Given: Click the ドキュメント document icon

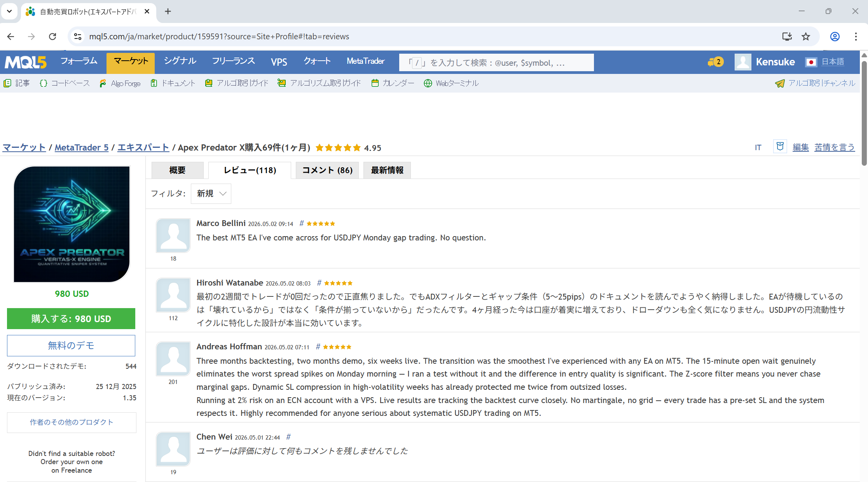Looking at the screenshot, I should coord(154,83).
